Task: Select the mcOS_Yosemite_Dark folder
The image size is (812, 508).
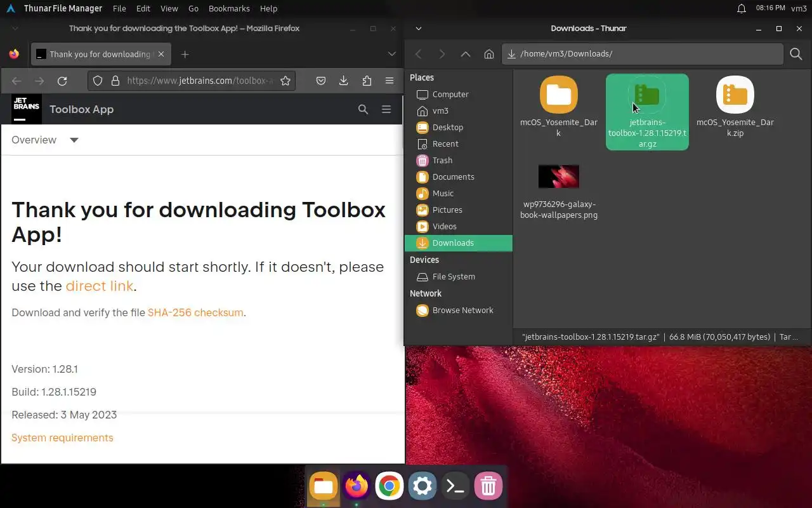Action: 559,107
